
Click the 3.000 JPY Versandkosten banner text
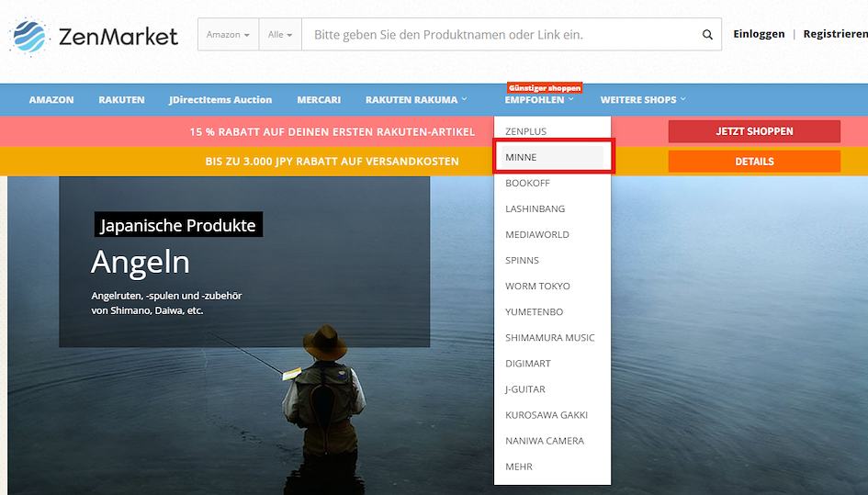[x=333, y=161]
